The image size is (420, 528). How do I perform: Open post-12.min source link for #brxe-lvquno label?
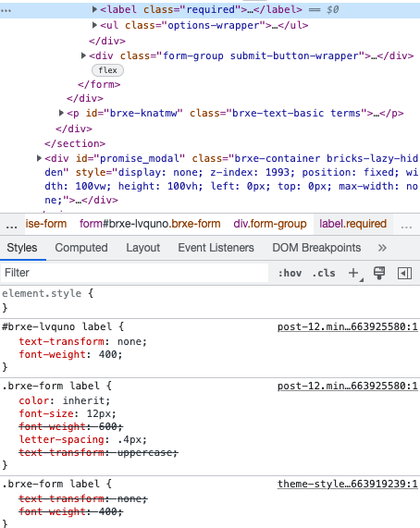click(347, 326)
